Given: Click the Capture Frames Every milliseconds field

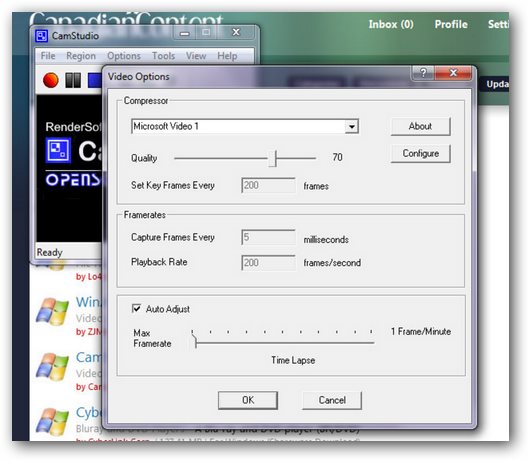Looking at the screenshot, I should [269, 237].
